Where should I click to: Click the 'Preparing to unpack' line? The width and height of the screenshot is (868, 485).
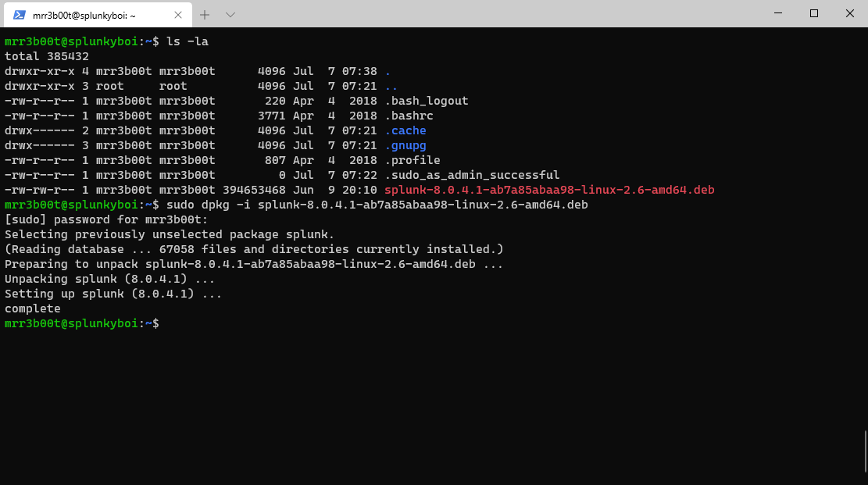(254, 264)
